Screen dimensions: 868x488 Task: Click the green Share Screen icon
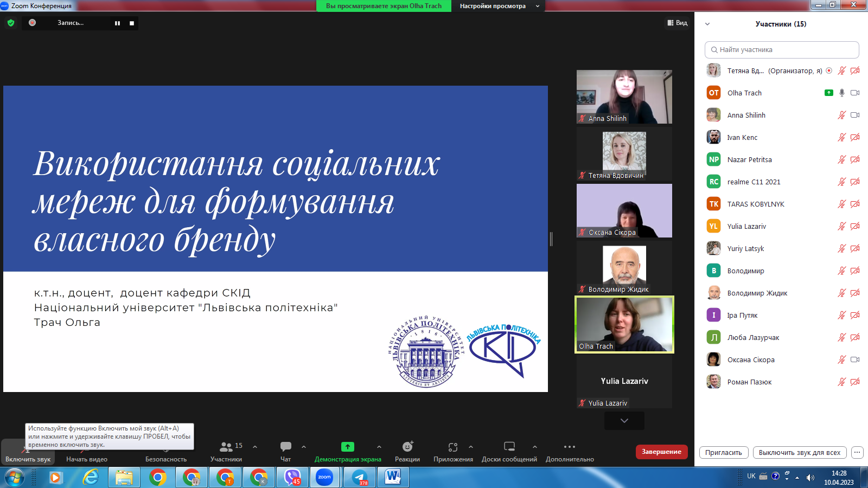pos(348,447)
